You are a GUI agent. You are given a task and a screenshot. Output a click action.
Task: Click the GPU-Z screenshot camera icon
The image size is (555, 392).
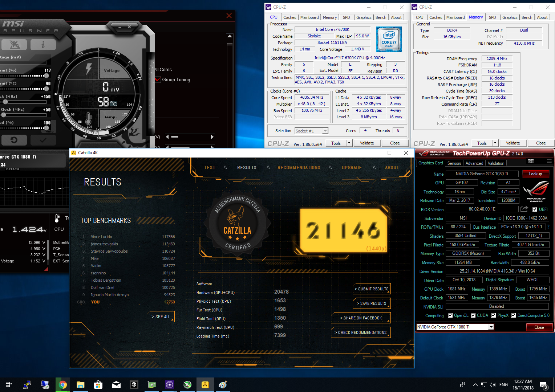(531, 161)
